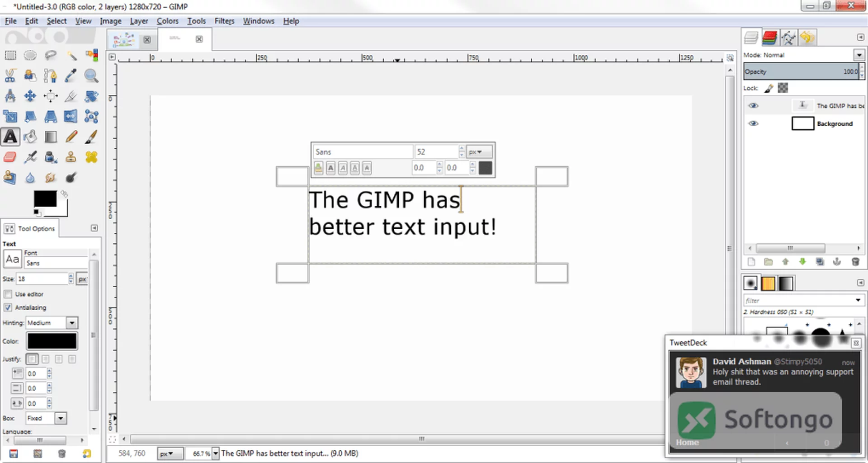Toggle lock alpha channel checkerboard icon
The height and width of the screenshot is (463, 868).
[783, 88]
